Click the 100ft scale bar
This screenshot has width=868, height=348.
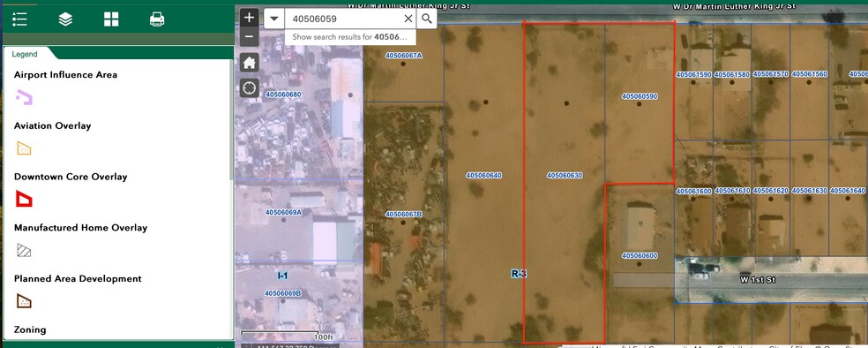[288, 335]
